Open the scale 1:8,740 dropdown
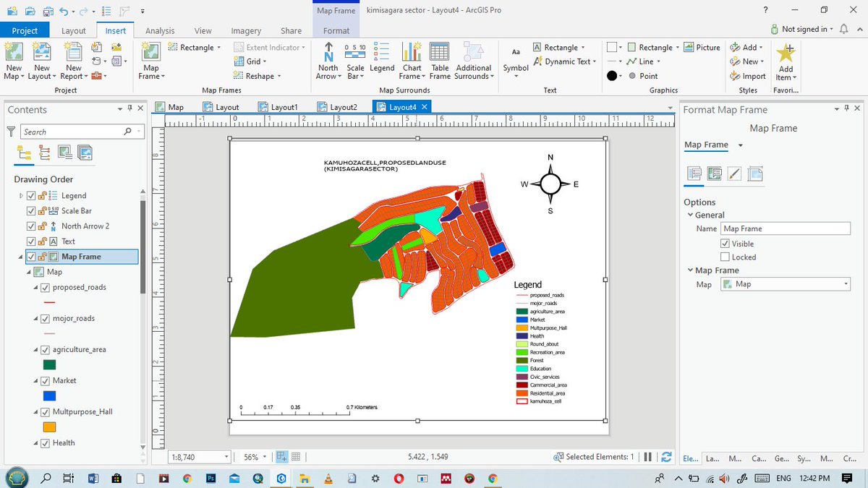868x488 pixels. click(226, 457)
